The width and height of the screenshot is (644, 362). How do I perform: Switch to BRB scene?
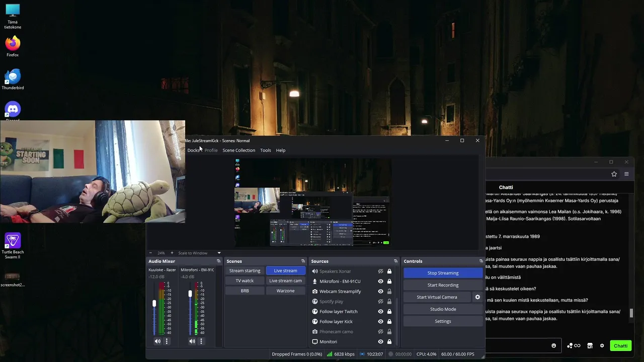tap(245, 291)
